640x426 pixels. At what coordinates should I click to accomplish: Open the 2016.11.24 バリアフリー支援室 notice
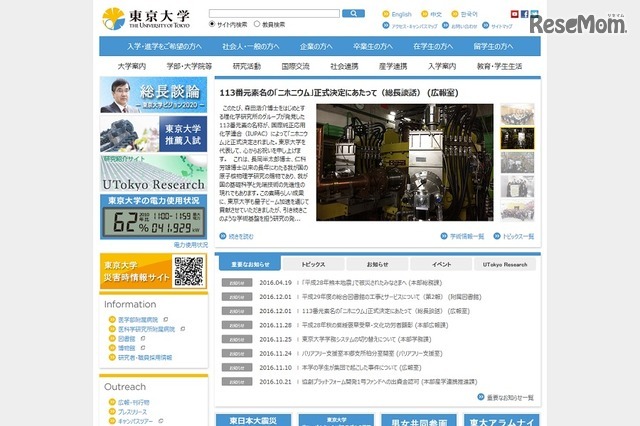pos(372,353)
